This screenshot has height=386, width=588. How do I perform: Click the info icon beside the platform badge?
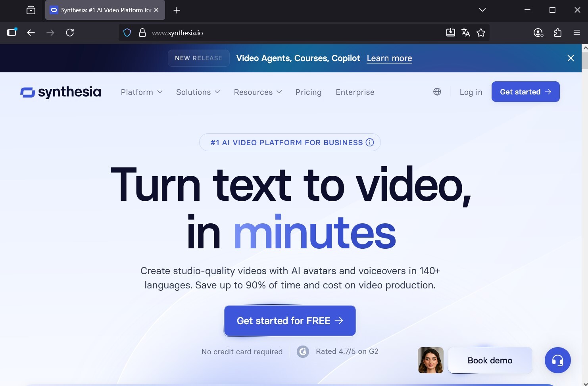(370, 142)
